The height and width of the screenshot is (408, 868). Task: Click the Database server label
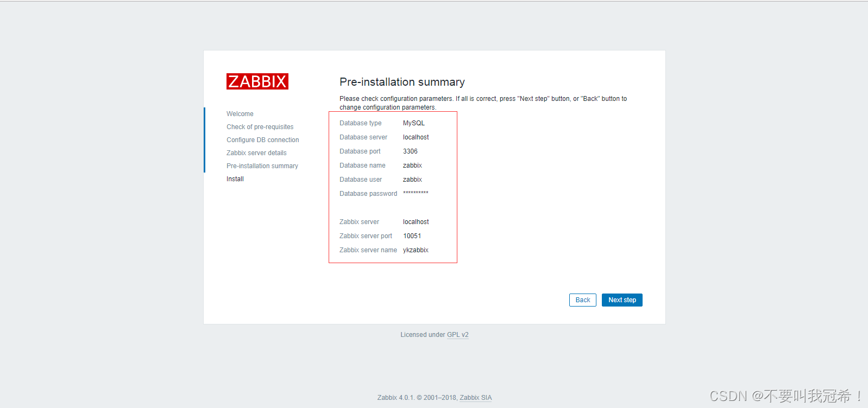coord(363,137)
